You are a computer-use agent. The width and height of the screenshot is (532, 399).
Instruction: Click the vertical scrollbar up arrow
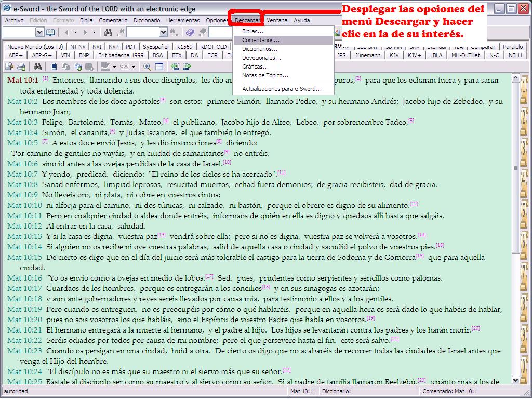click(515, 78)
